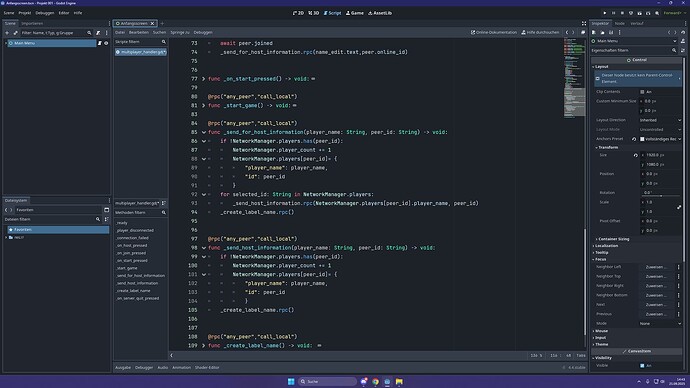Focus the scene tree node filter field
Image resolution: width=690 pixels, height=388 pixels.
click(x=56, y=33)
